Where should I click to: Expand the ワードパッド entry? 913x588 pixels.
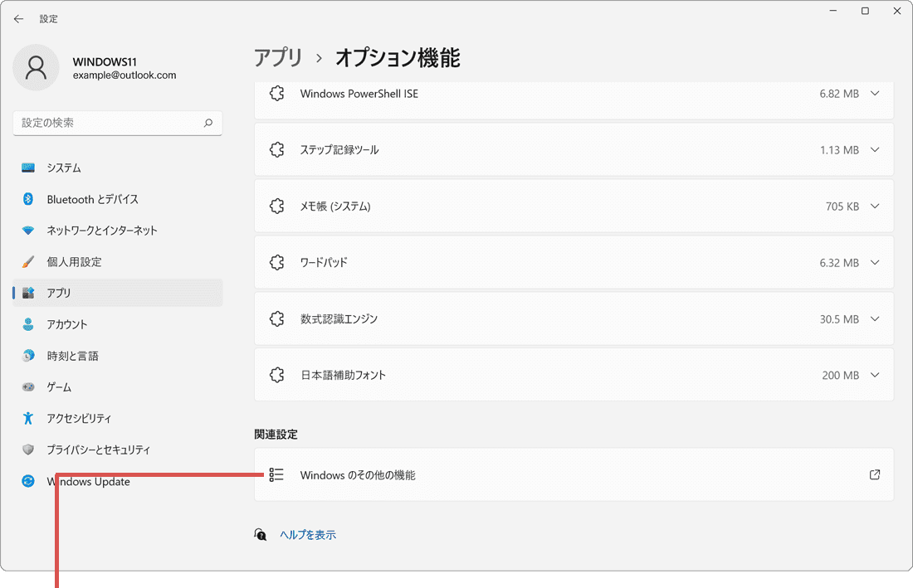pyautogui.click(x=874, y=262)
